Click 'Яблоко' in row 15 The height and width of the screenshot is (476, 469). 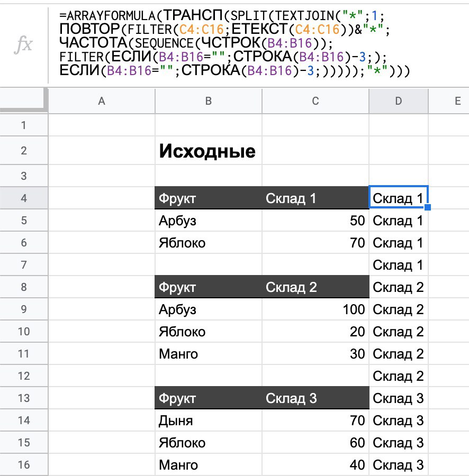pyautogui.click(x=209, y=442)
